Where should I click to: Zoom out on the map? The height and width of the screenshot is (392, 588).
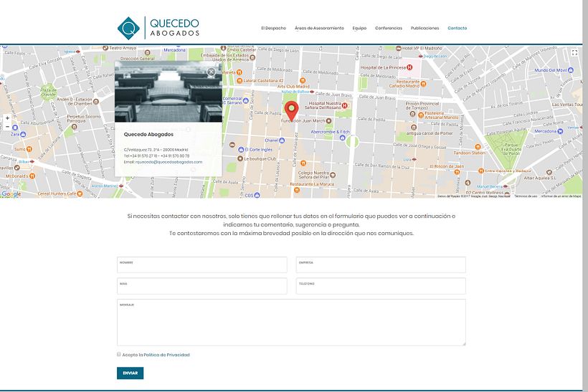(x=7, y=127)
